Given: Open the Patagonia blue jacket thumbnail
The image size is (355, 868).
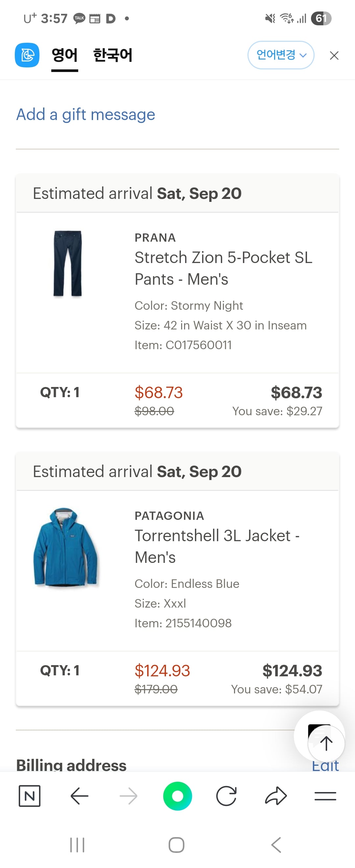Looking at the screenshot, I should 65,547.
